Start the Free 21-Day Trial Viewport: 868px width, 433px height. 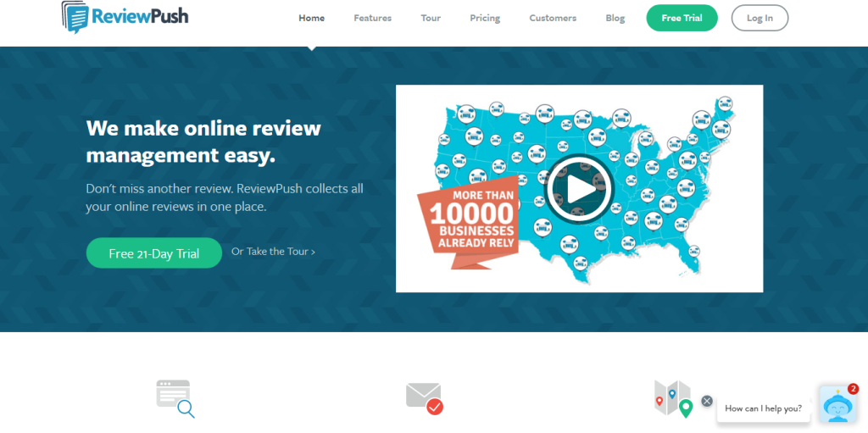(x=154, y=253)
